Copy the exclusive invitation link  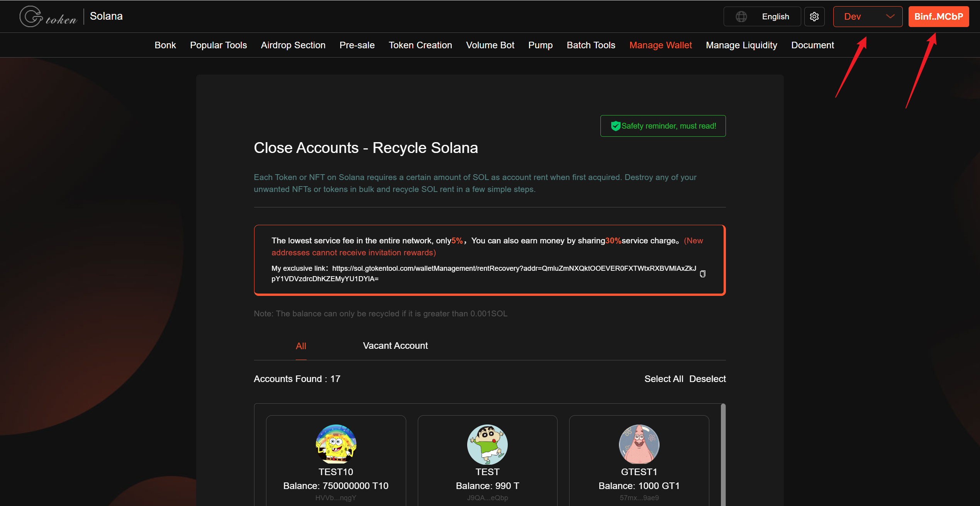tap(702, 274)
